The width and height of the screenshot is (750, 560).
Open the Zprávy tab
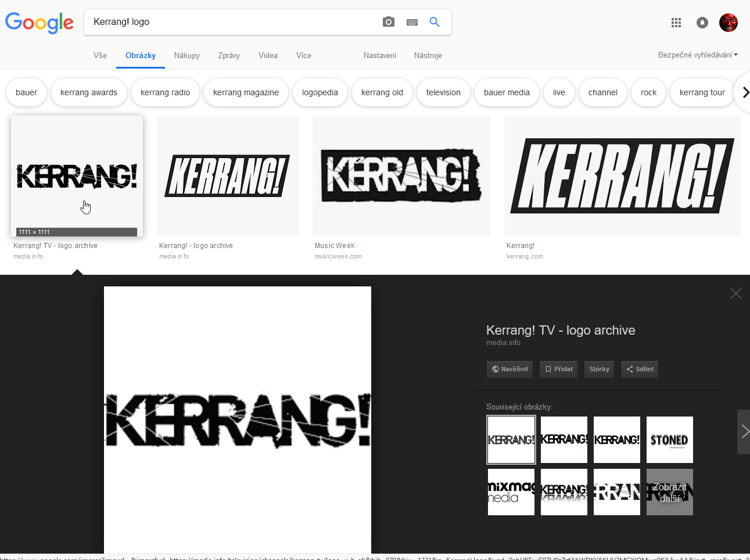(229, 56)
